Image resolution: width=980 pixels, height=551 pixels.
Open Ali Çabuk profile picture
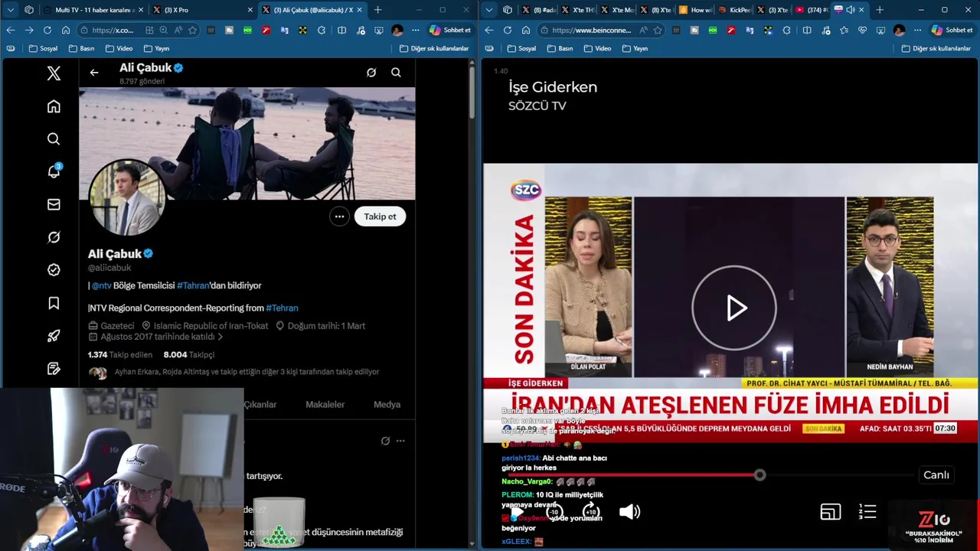pyautogui.click(x=127, y=198)
